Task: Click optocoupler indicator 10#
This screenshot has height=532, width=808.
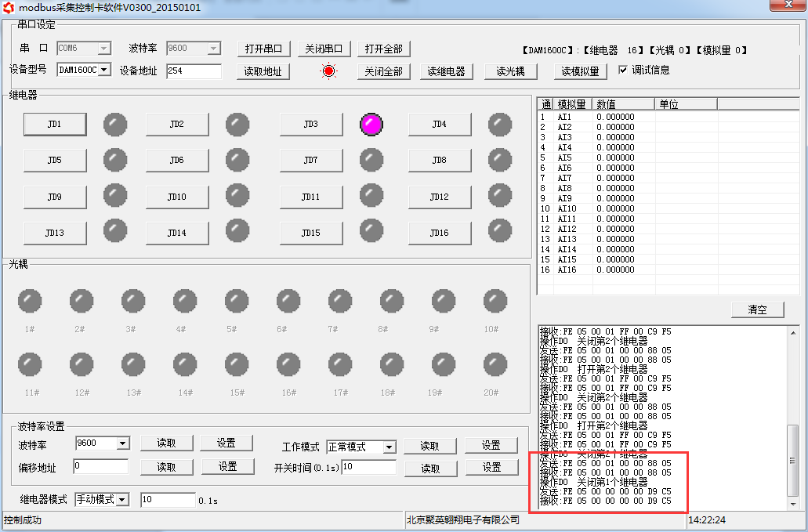Action: pos(495,301)
